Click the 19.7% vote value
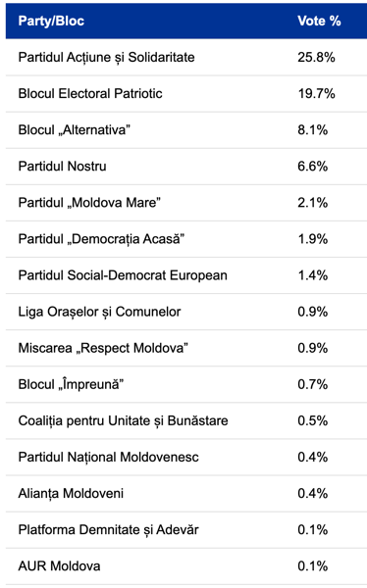This screenshot has height=588, width=367. click(316, 94)
